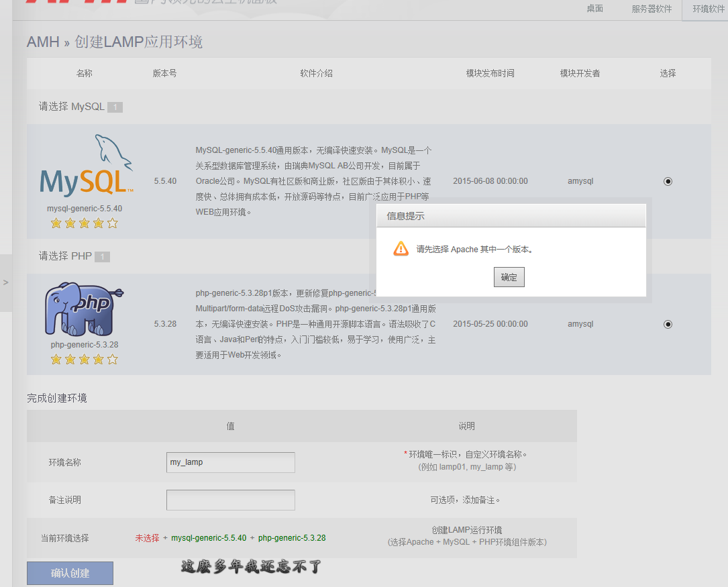The image size is (728, 587).
Task: Click the php-generic-5.3.28 name under logo
Action: pos(85,345)
